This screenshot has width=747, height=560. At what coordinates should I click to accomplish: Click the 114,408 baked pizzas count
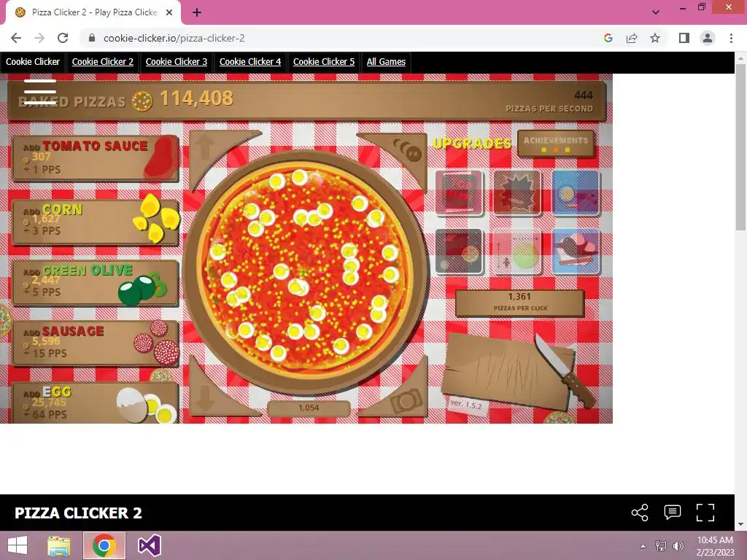(196, 98)
